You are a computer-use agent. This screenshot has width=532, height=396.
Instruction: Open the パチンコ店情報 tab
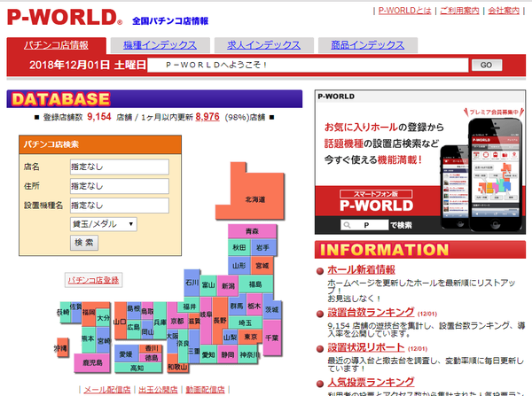pos(57,45)
